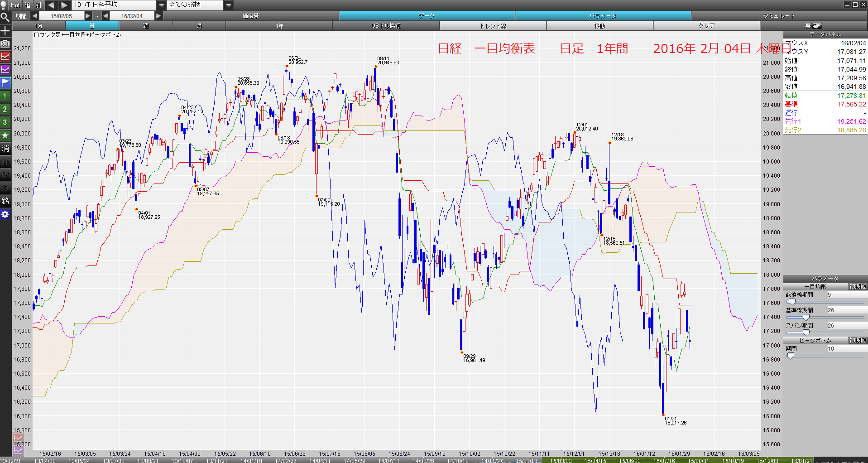Open the 101/T 日経平均 symbol dropdown
The image size is (868, 463).
(162, 5)
